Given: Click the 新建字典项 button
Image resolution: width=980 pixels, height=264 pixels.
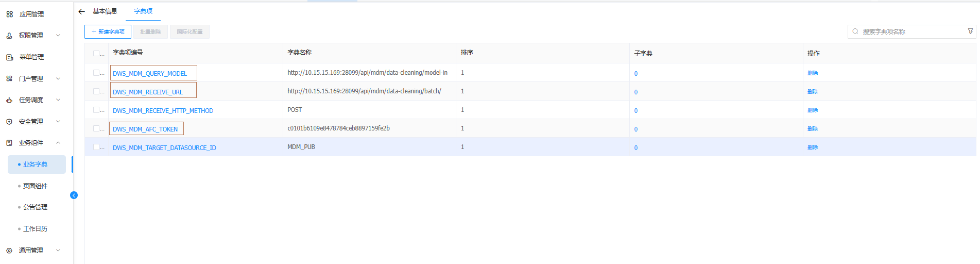Looking at the screenshot, I should pyautogui.click(x=108, y=32).
